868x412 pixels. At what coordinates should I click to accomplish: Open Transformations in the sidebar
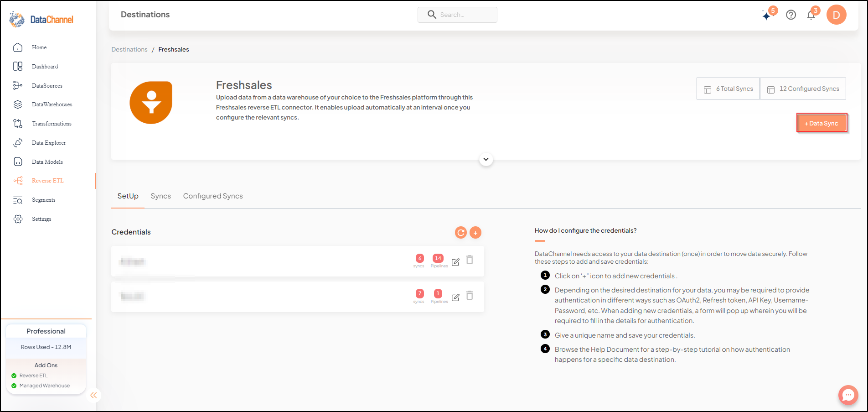click(52, 124)
